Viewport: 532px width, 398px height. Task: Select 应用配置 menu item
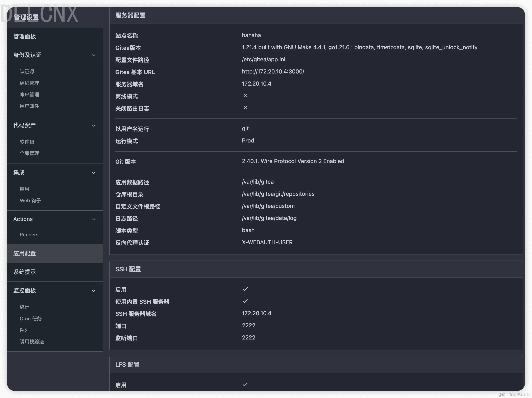pos(25,253)
